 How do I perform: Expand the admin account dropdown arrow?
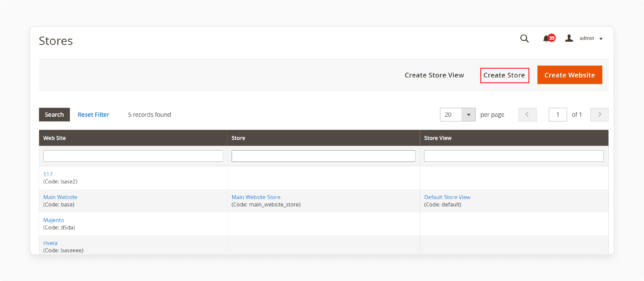[601, 39]
